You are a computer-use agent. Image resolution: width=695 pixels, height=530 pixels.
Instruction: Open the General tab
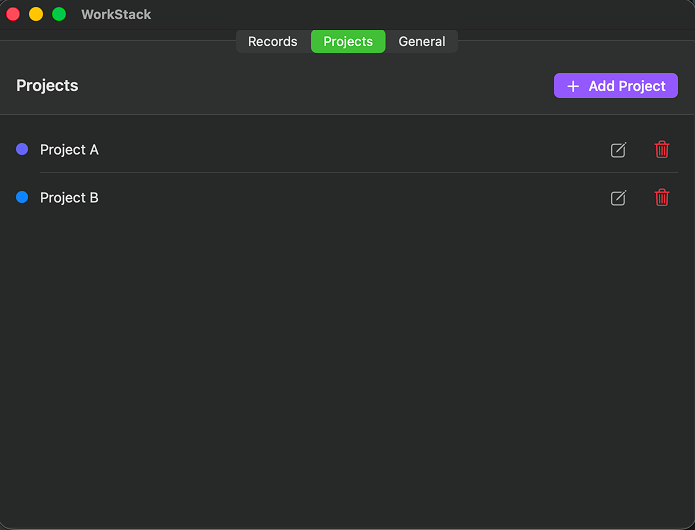point(422,41)
